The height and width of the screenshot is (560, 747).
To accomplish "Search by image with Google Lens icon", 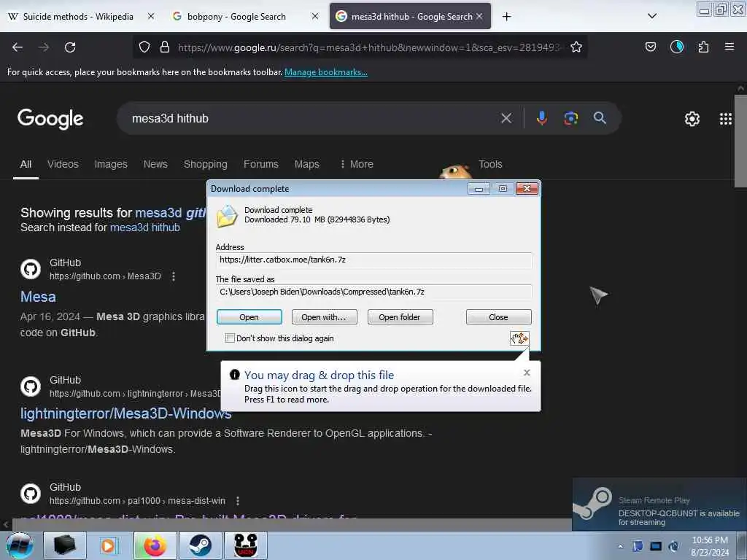I will point(570,118).
